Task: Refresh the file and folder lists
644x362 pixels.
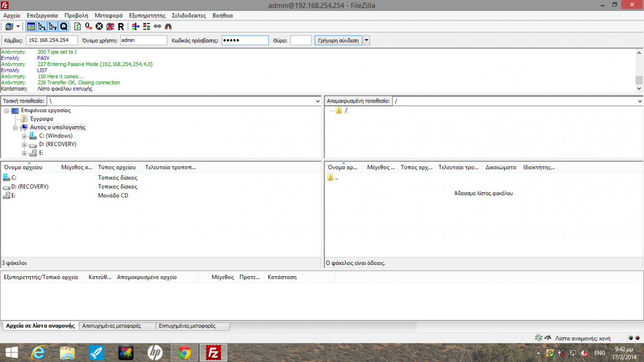Action: 77,26
